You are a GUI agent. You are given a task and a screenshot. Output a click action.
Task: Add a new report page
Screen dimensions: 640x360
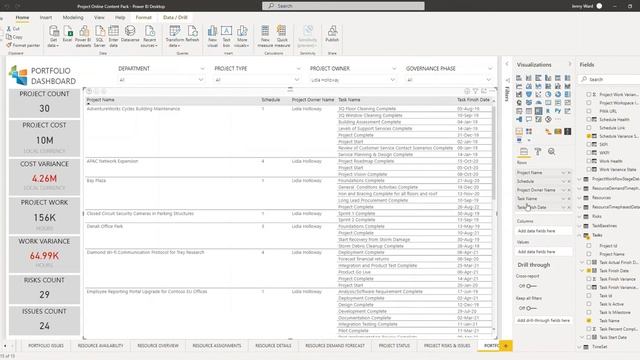506,346
